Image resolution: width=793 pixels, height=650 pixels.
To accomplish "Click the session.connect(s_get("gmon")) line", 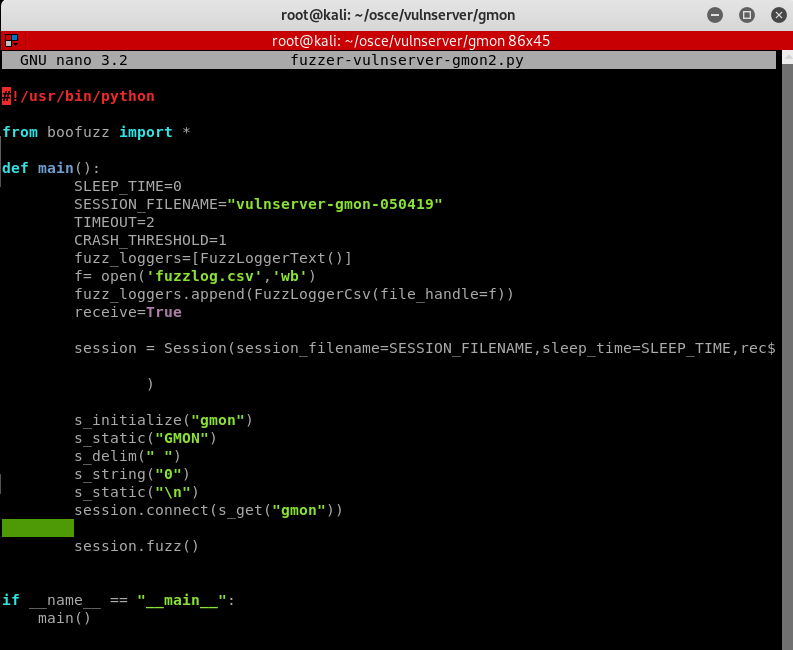I will coord(208,510).
